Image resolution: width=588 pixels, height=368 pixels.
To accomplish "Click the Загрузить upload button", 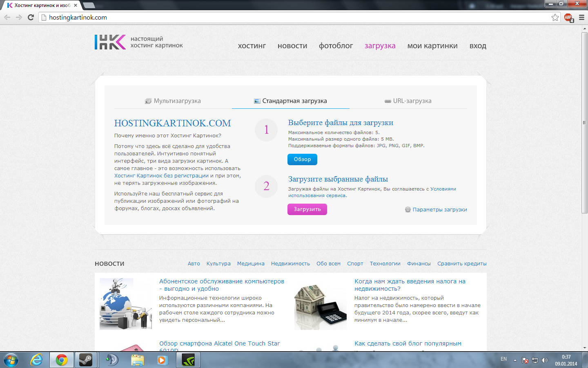I will 307,209.
